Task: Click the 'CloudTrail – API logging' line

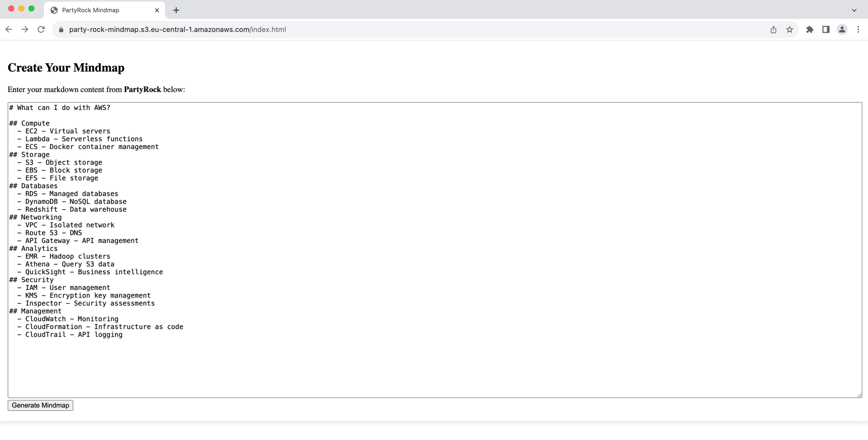Action: pos(70,334)
